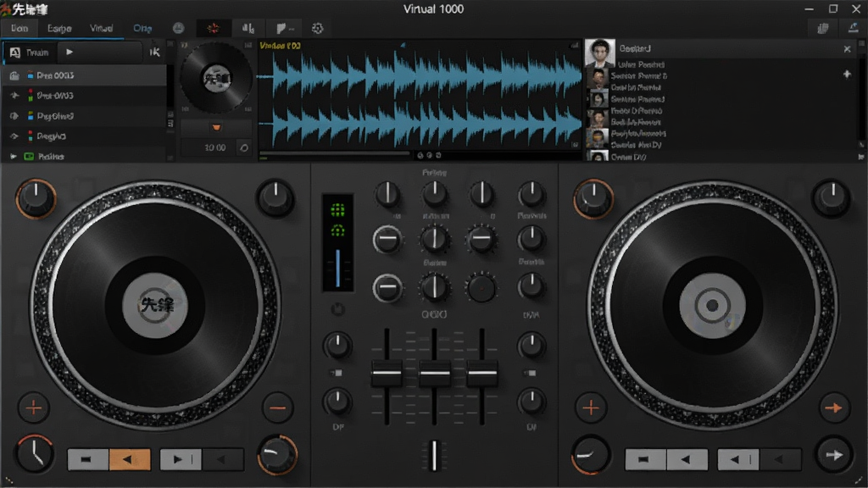Click the track progress bar under the waveform
The width and height of the screenshot is (868, 488).
335,153
